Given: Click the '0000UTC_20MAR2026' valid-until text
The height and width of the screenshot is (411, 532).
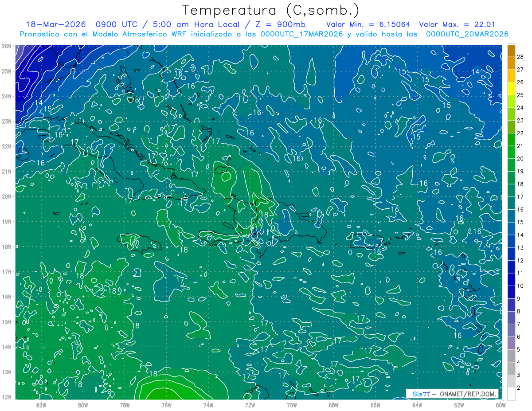Looking at the screenshot, I should 467,34.
